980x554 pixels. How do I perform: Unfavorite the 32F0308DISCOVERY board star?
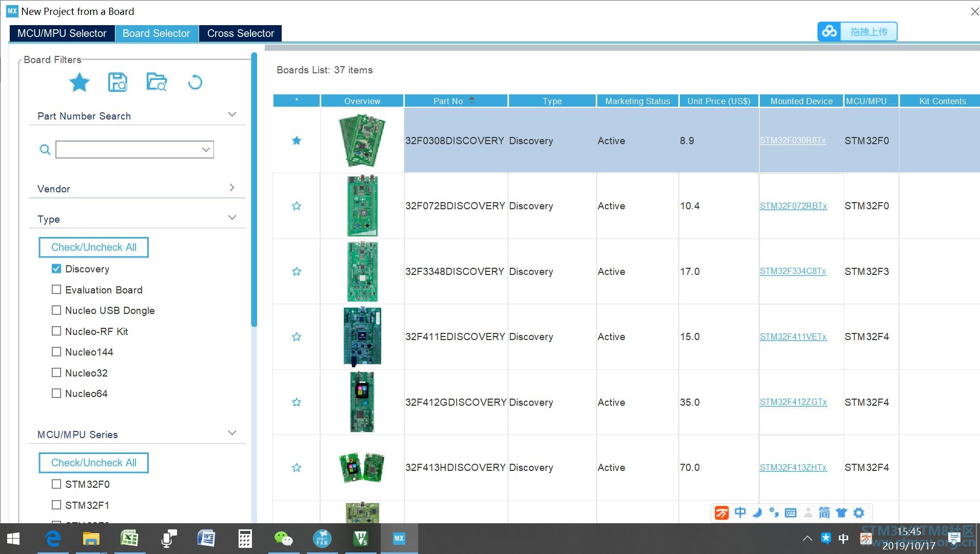[x=297, y=141]
